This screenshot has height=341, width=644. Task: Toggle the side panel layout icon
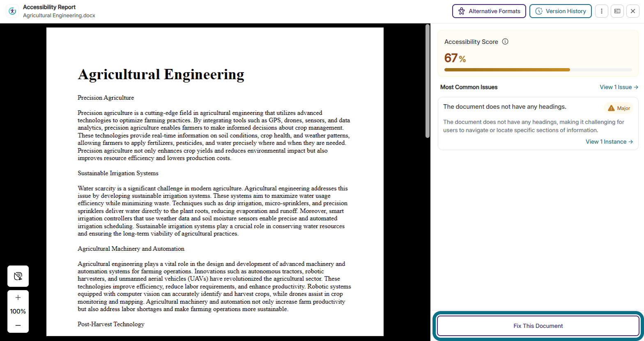pyautogui.click(x=617, y=11)
